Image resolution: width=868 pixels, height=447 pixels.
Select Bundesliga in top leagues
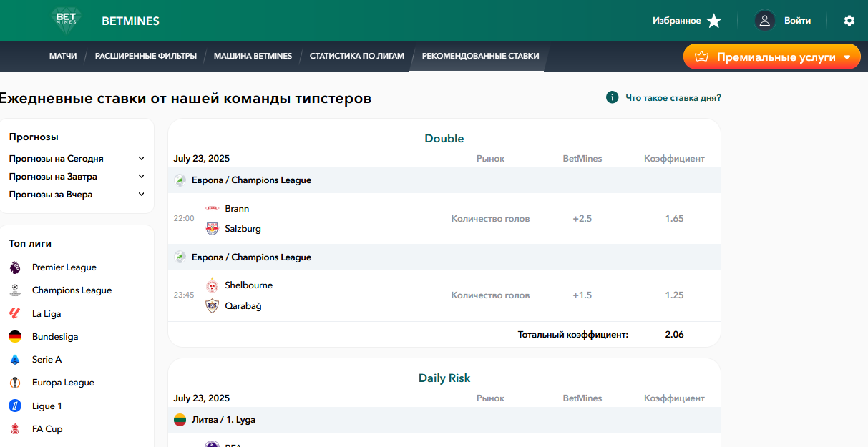pos(55,337)
